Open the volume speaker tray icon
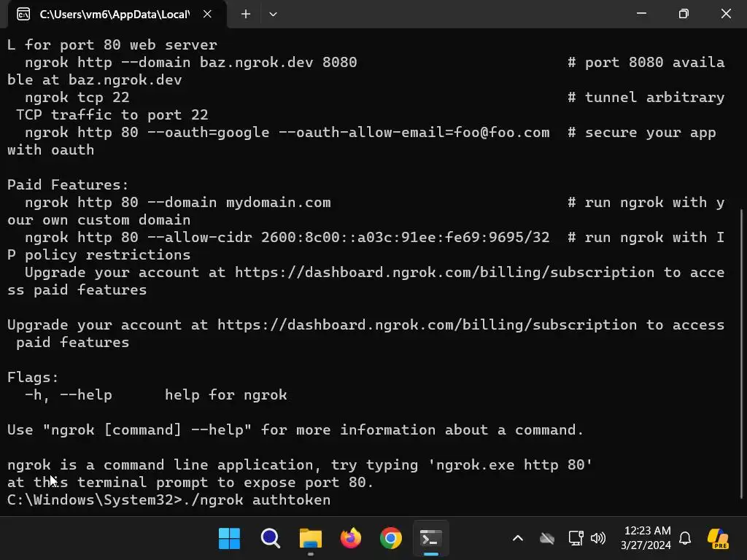The width and height of the screenshot is (747, 560). click(x=598, y=539)
